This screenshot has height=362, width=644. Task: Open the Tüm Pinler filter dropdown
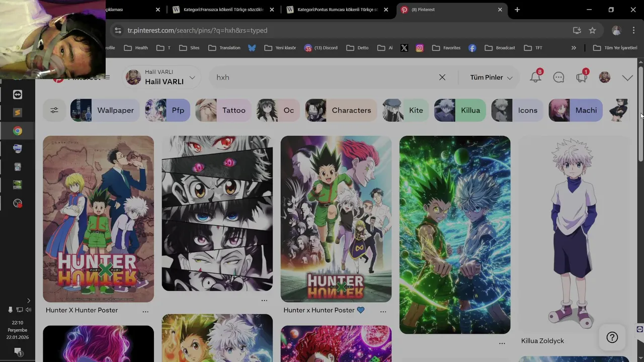tap(491, 77)
